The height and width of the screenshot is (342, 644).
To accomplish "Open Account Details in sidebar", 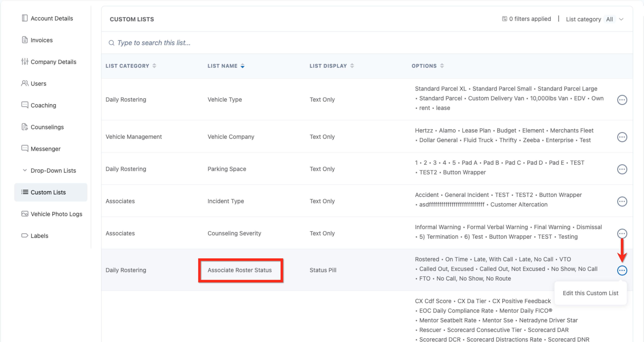I will click(x=51, y=18).
